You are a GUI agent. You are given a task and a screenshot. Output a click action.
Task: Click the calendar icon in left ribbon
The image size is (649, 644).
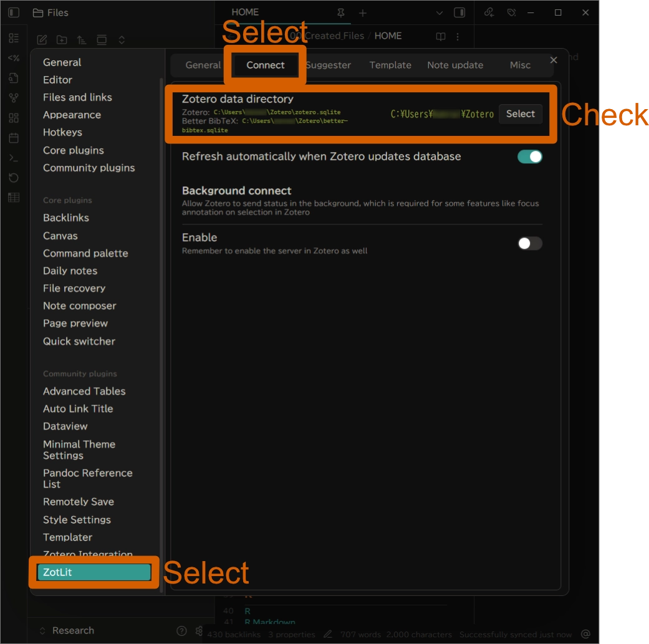coord(13,138)
